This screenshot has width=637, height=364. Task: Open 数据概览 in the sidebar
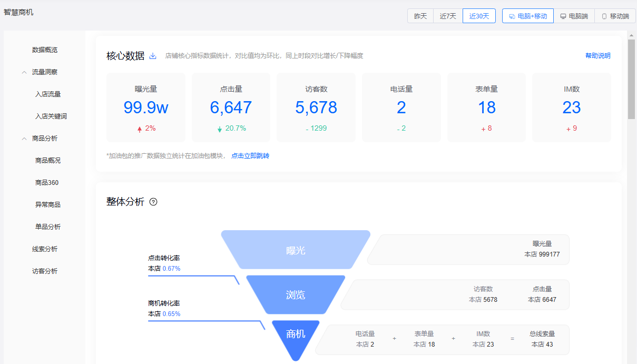(x=45, y=50)
